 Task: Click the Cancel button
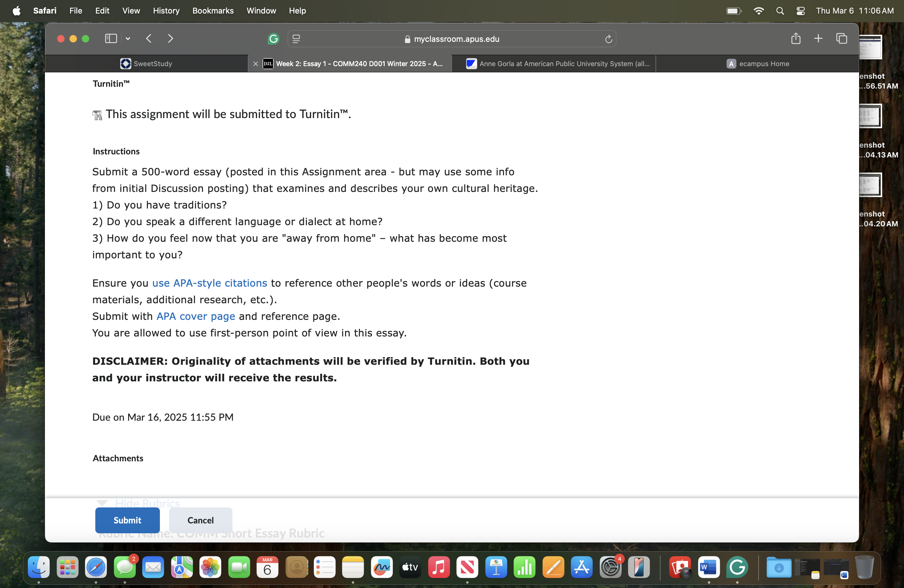[200, 520]
